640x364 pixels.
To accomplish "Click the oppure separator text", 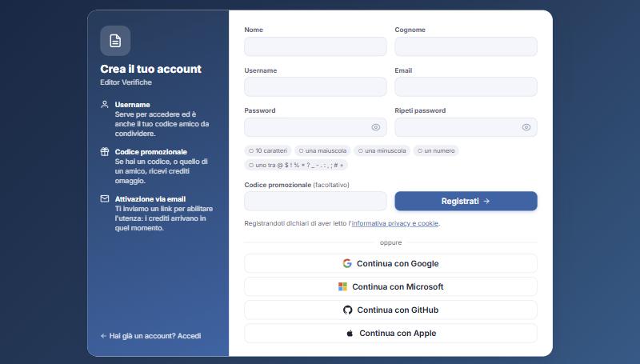I will click(x=390, y=243).
